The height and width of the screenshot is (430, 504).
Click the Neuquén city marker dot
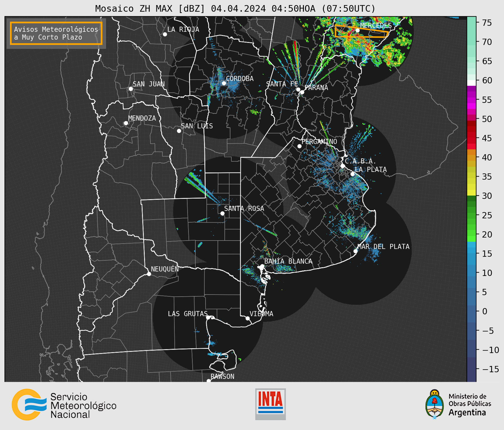coord(149,274)
